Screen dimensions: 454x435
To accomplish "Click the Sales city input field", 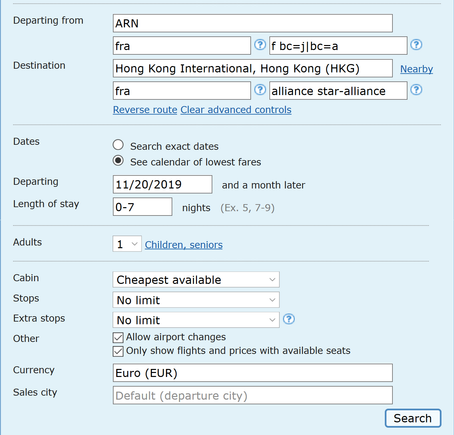I will 253,395.
